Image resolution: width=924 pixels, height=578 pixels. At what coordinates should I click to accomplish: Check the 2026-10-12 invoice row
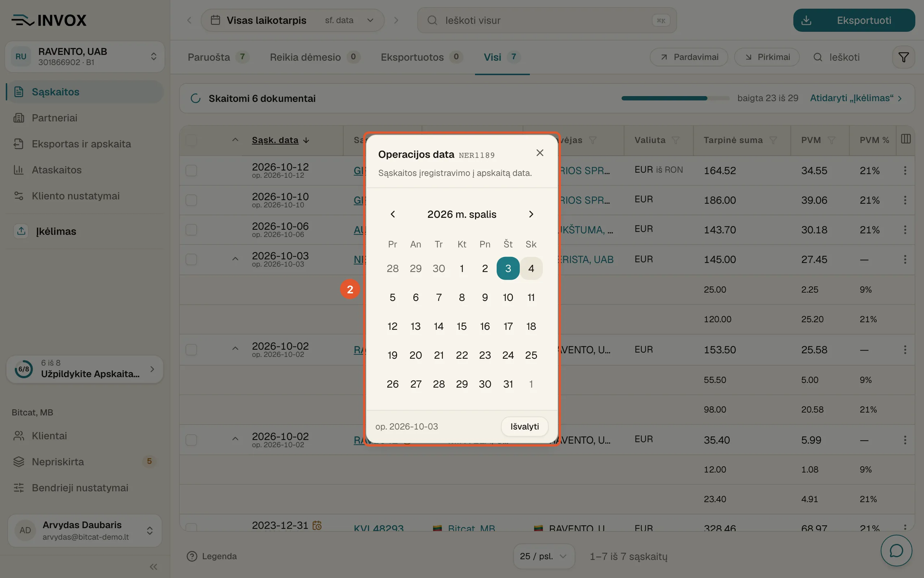[x=191, y=171]
